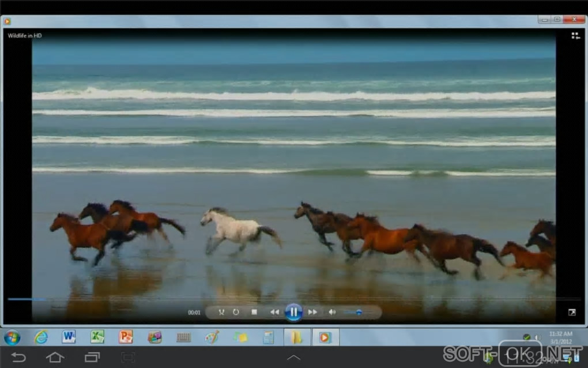This screenshot has width=588, height=368.
Task: Pause the Wildlife in HD video
Action: [x=293, y=312]
